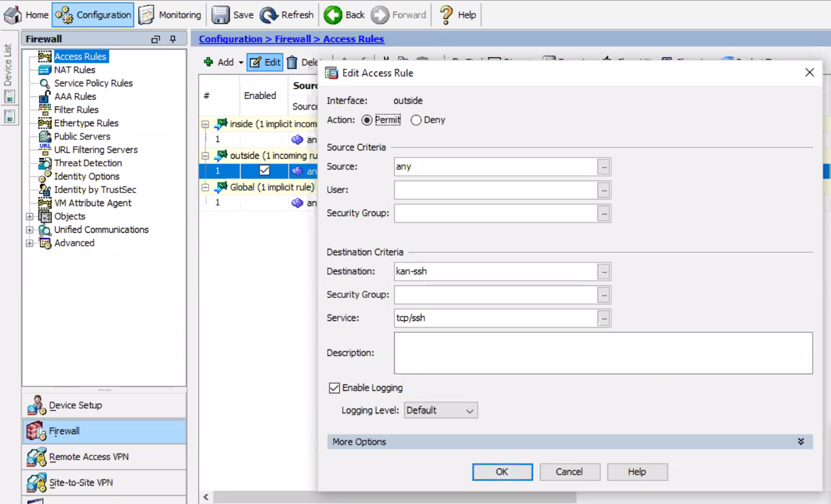This screenshot has height=504, width=831.
Task: Toggle Enabled checkbox on outside rule 1
Action: point(264,171)
